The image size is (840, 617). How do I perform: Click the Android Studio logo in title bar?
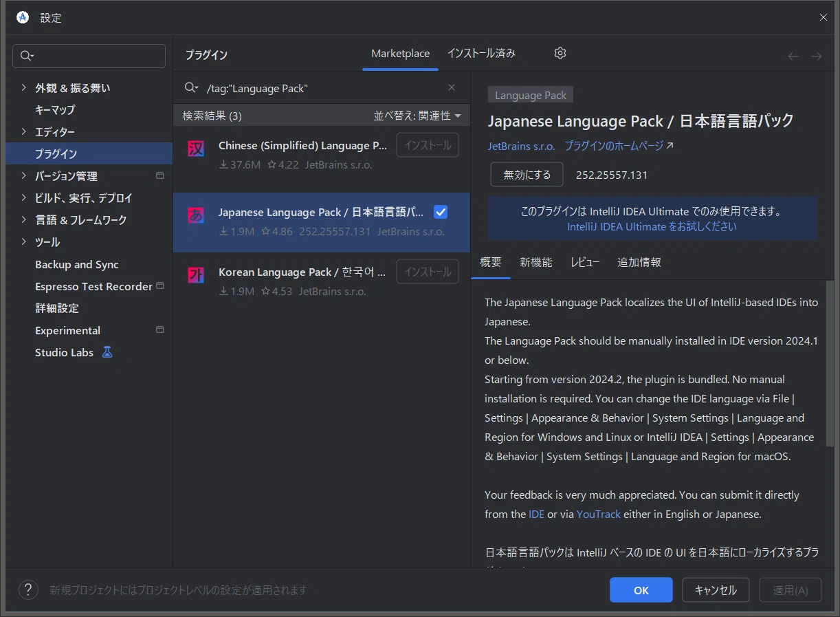[x=23, y=17]
